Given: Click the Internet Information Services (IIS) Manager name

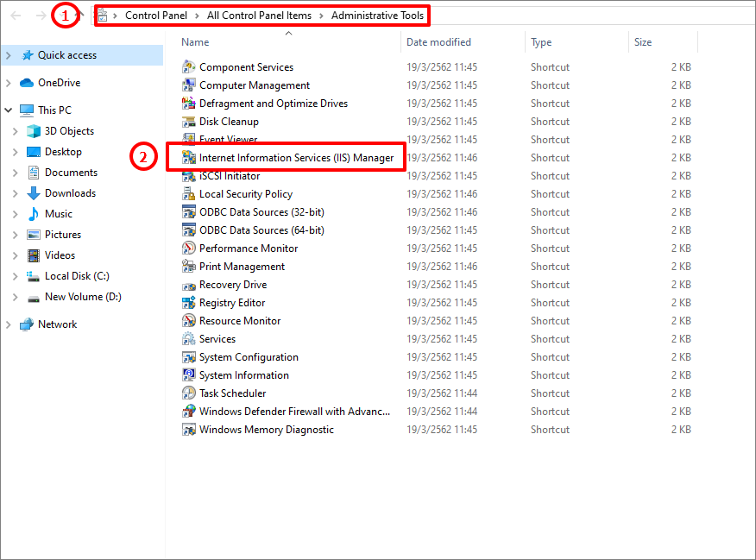Looking at the screenshot, I should (297, 158).
